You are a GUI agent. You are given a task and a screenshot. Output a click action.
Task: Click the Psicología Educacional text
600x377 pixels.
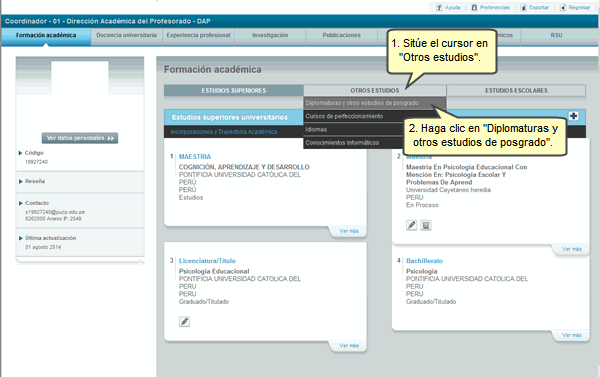[214, 271]
